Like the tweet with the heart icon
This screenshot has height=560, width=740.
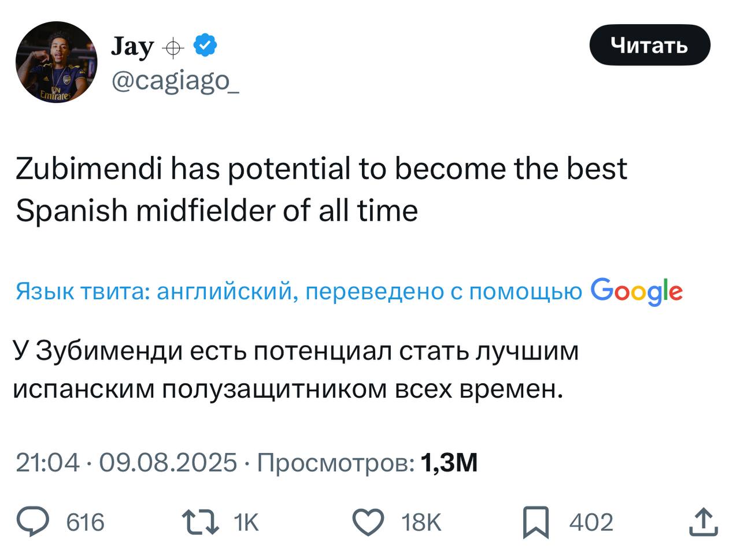(369, 522)
